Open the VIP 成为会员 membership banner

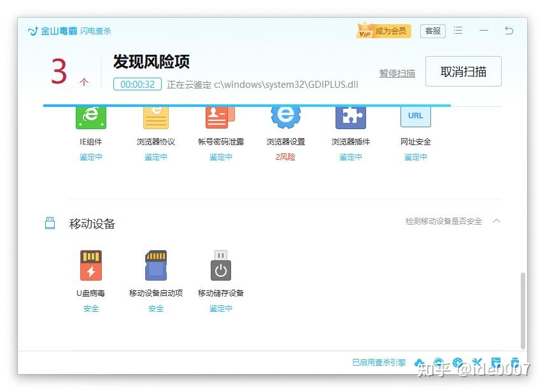[383, 30]
